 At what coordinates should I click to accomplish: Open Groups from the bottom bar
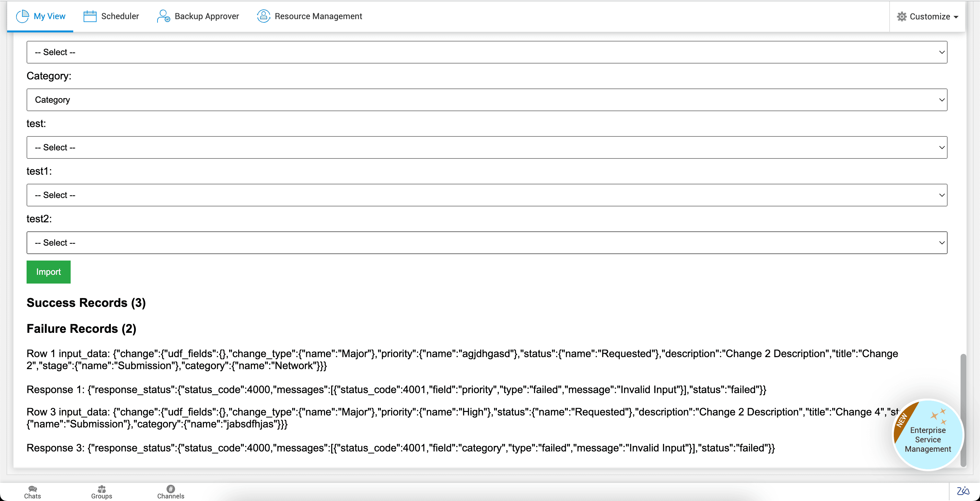pyautogui.click(x=101, y=492)
